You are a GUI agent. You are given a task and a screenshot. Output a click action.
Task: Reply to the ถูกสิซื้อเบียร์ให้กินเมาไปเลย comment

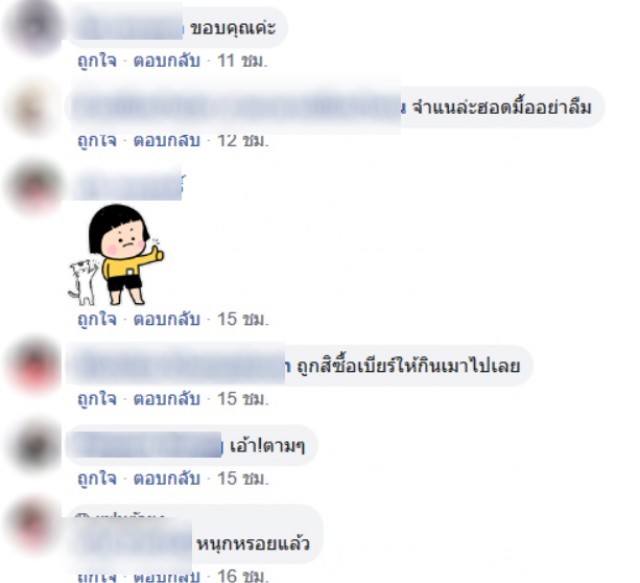point(167,399)
